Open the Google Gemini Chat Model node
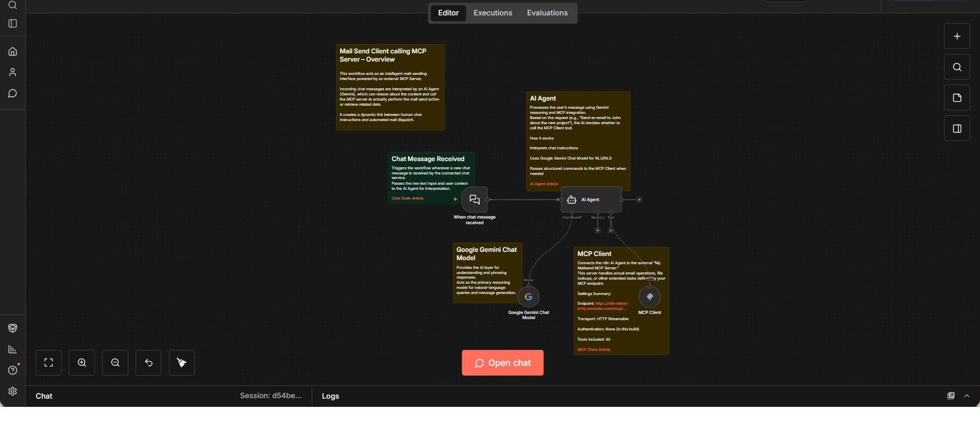This screenshot has width=980, height=432. pyautogui.click(x=529, y=297)
